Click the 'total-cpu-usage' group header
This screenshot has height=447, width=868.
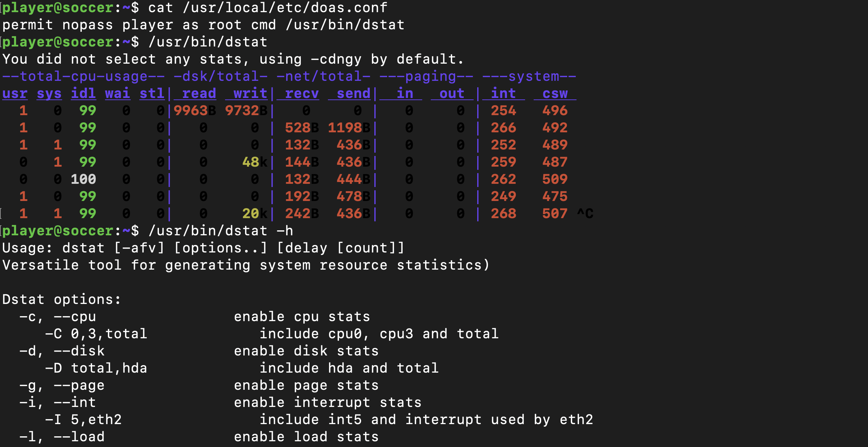[x=83, y=76]
